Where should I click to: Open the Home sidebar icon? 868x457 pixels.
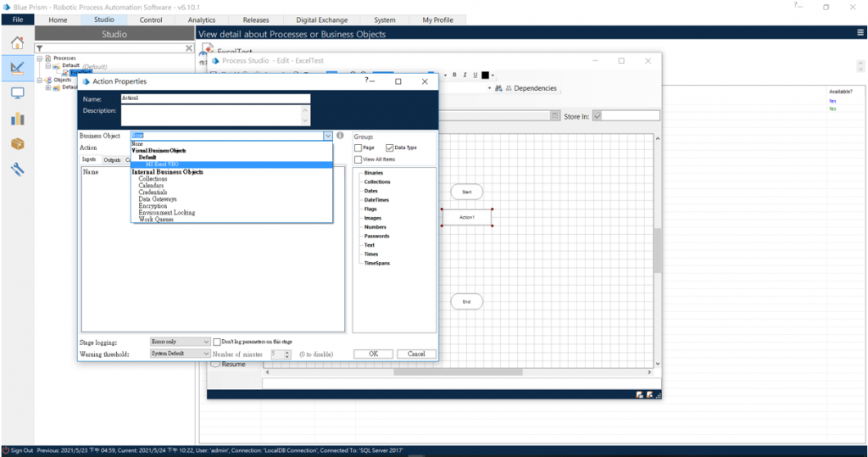click(18, 42)
